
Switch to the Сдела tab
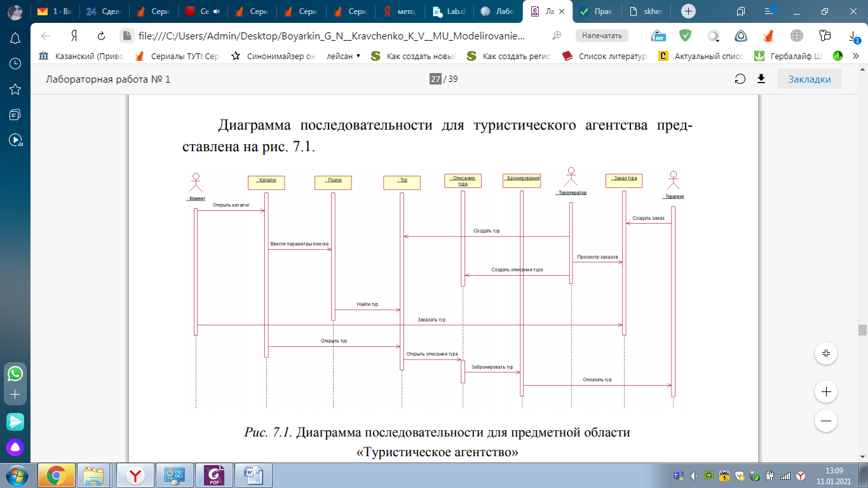click(103, 11)
